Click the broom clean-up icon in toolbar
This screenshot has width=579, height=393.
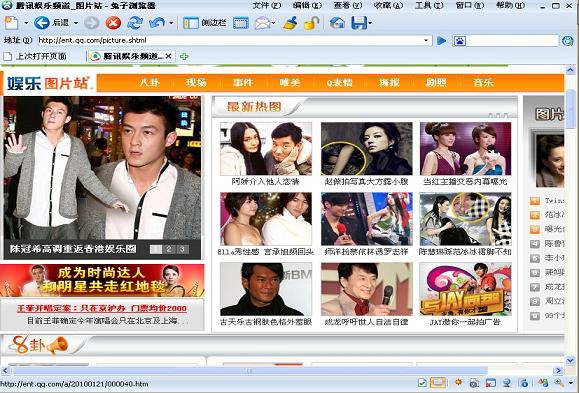click(291, 23)
